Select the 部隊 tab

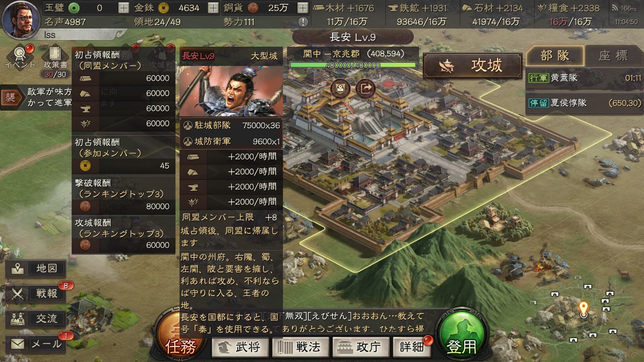pyautogui.click(x=555, y=56)
